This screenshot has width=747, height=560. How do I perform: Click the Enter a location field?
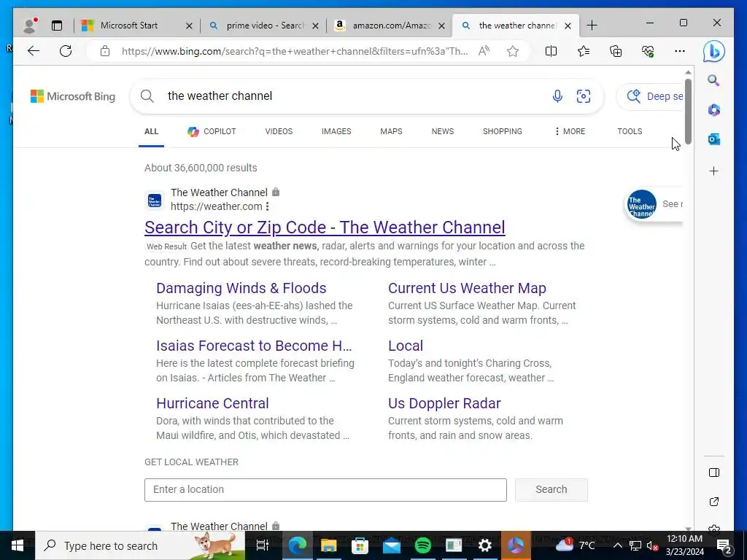325,489
